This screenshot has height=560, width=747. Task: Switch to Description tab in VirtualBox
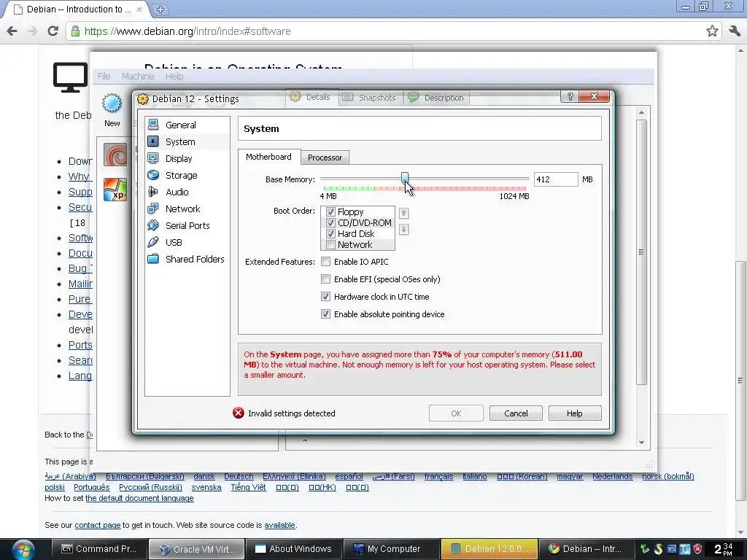436,98
